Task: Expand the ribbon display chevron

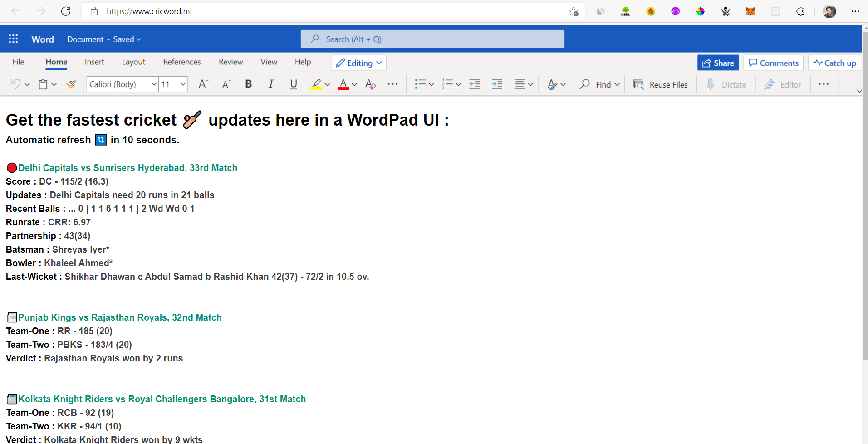Action: click(x=859, y=91)
